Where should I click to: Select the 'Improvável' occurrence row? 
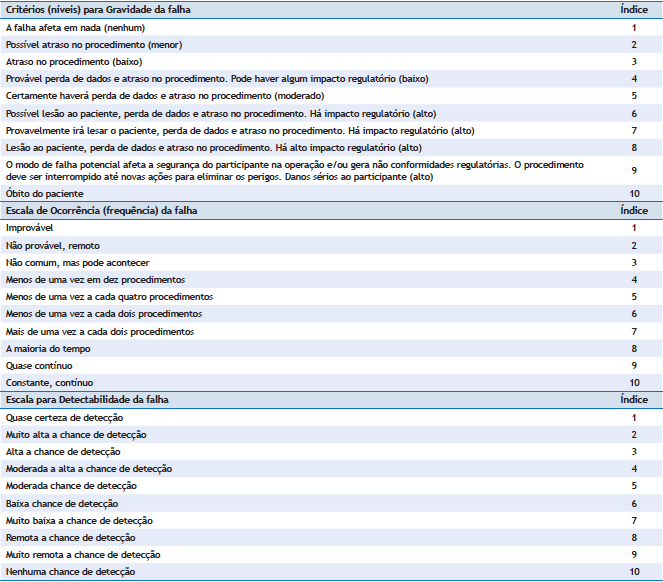click(30, 228)
